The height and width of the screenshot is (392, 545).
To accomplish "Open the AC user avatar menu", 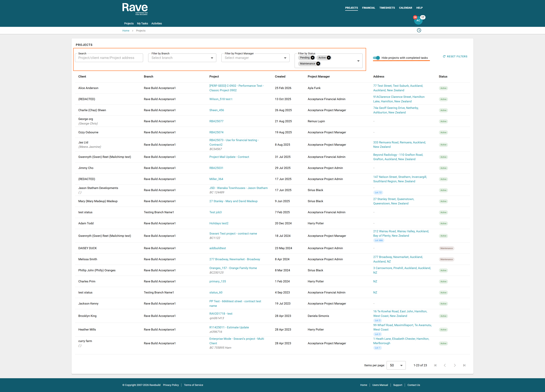I will coord(418,20).
